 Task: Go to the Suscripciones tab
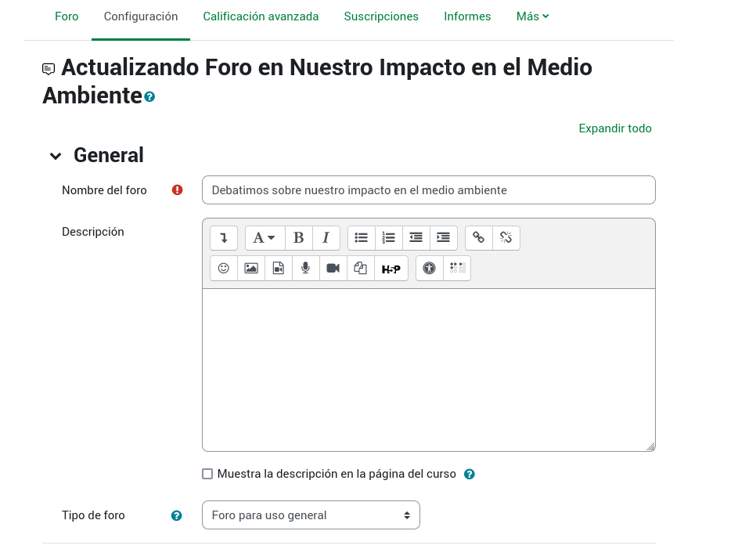381,16
